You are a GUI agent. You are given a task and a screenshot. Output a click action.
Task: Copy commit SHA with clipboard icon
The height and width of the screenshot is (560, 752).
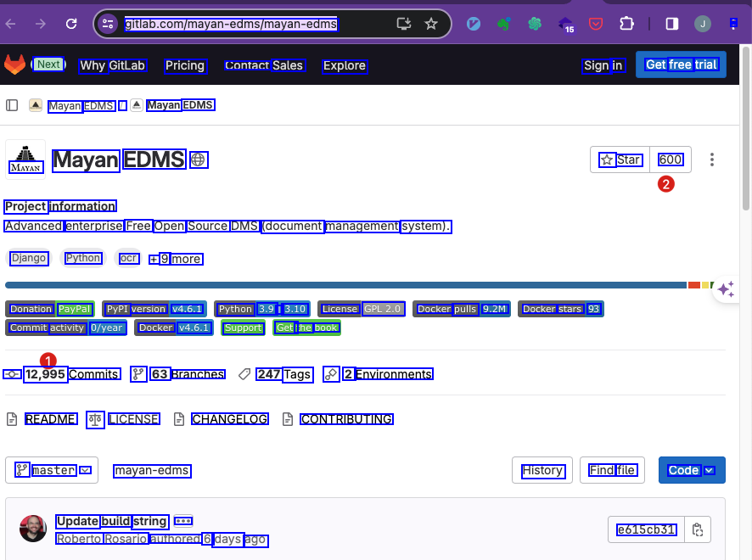[697, 530]
